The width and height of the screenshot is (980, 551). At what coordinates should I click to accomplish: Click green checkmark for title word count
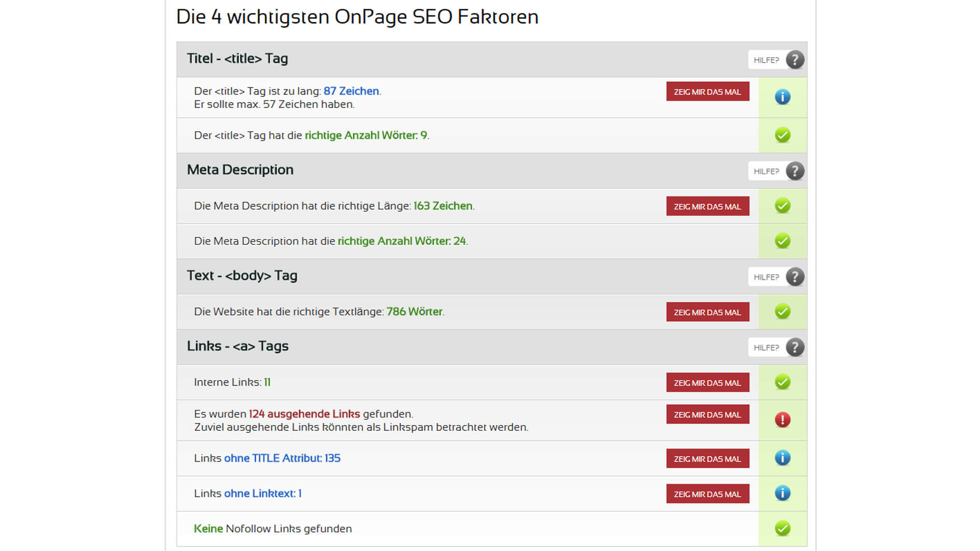(782, 135)
